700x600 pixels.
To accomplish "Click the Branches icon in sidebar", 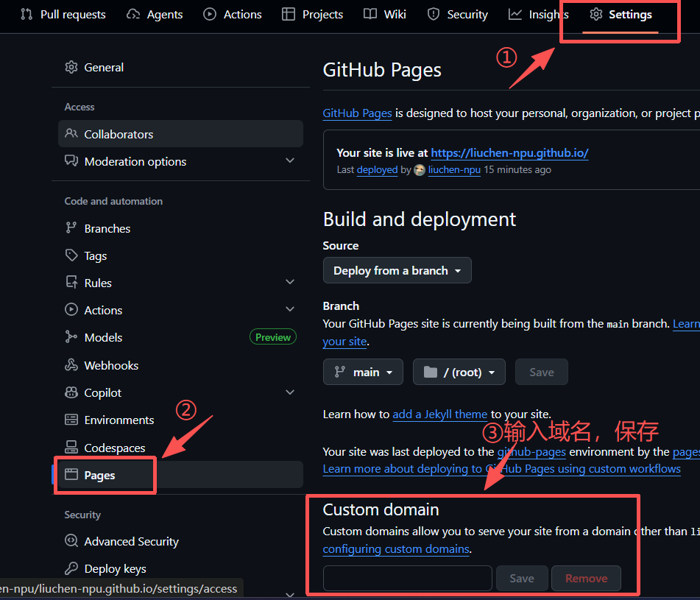I will pos(71,228).
